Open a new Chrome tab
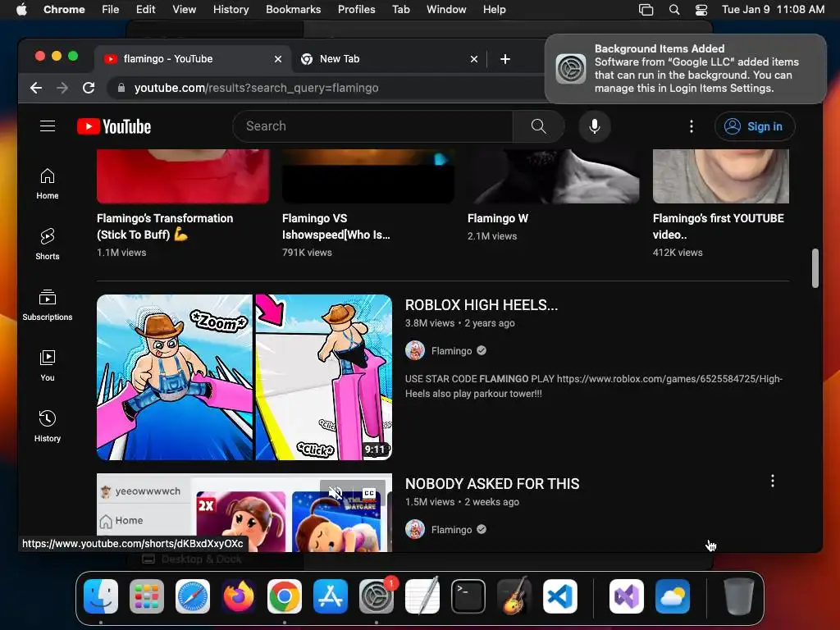The height and width of the screenshot is (630, 840). point(505,59)
